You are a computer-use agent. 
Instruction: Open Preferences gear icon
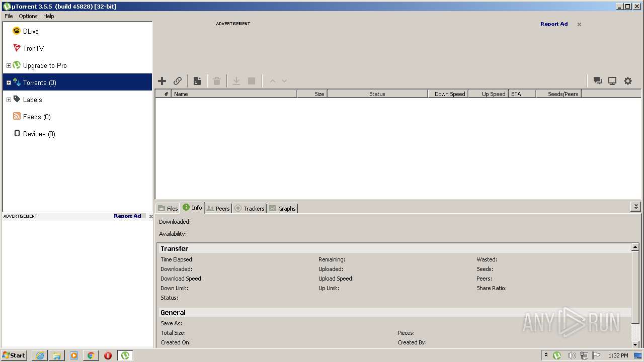tap(628, 81)
